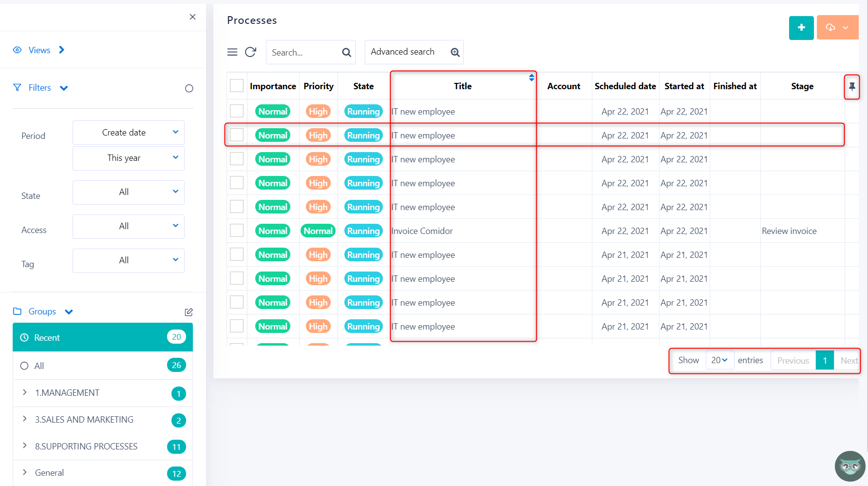
Task: Sort by State column header
Action: [x=363, y=86]
